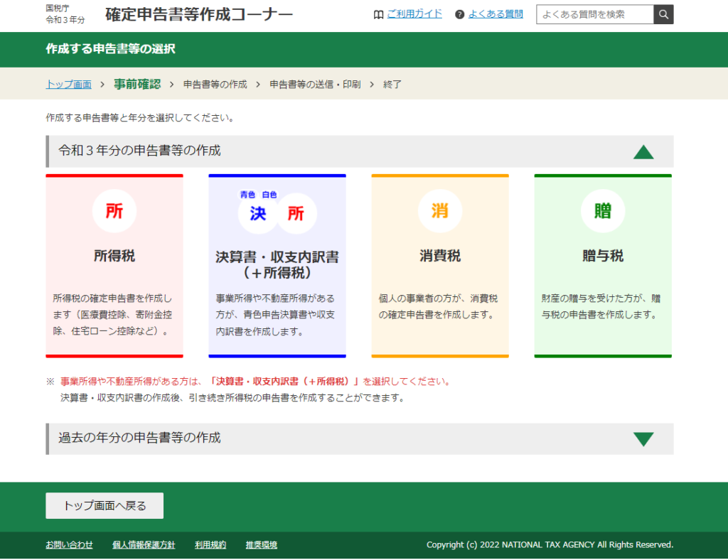Click the 事業所得や不動産所得がある方が description in blue card
This screenshot has width=728, height=560.
[275, 315]
